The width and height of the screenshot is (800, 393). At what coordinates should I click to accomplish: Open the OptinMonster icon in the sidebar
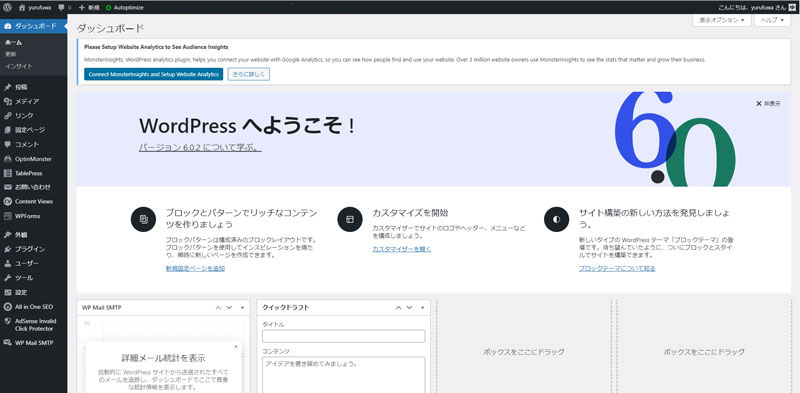7,159
